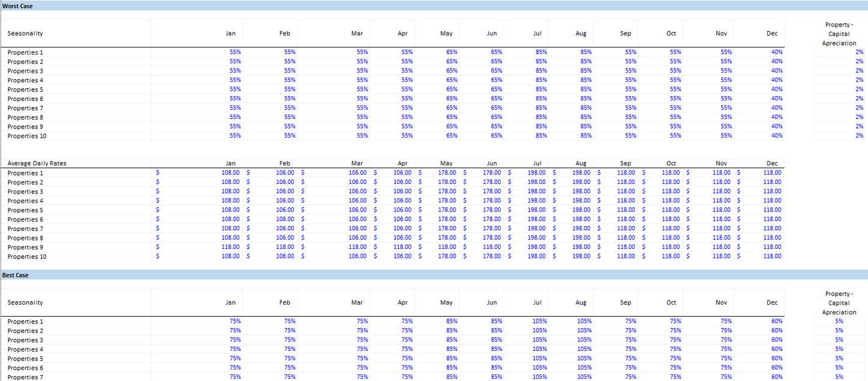Image resolution: width=868 pixels, height=381 pixels.
Task: Select the Dec column header under Best Case
Action: (x=772, y=303)
